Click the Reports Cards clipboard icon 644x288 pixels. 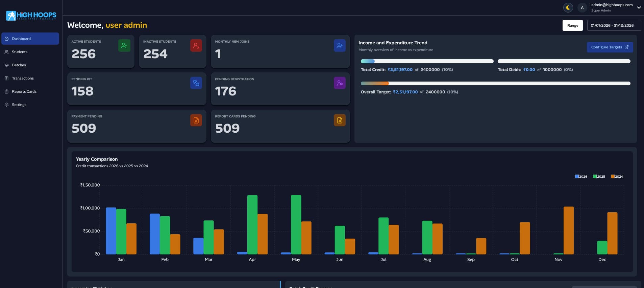pyautogui.click(x=6, y=91)
